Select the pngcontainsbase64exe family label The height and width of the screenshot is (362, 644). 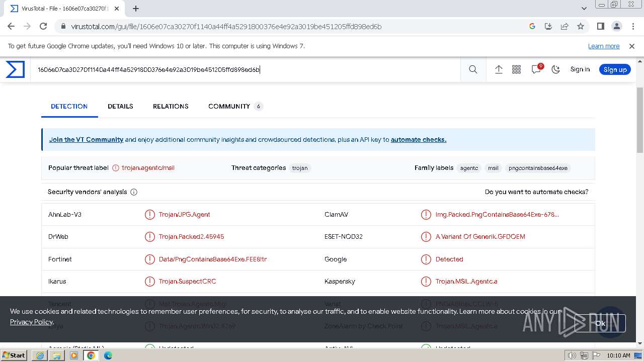tap(538, 168)
